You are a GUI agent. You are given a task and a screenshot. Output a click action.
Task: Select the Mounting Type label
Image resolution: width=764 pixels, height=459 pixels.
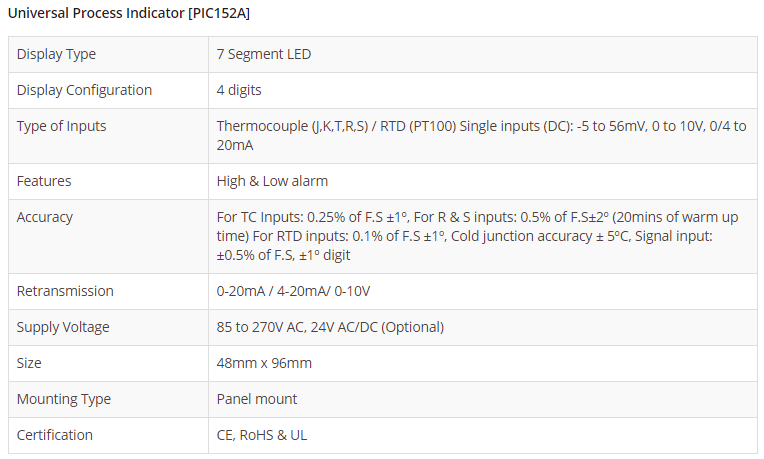click(x=63, y=399)
